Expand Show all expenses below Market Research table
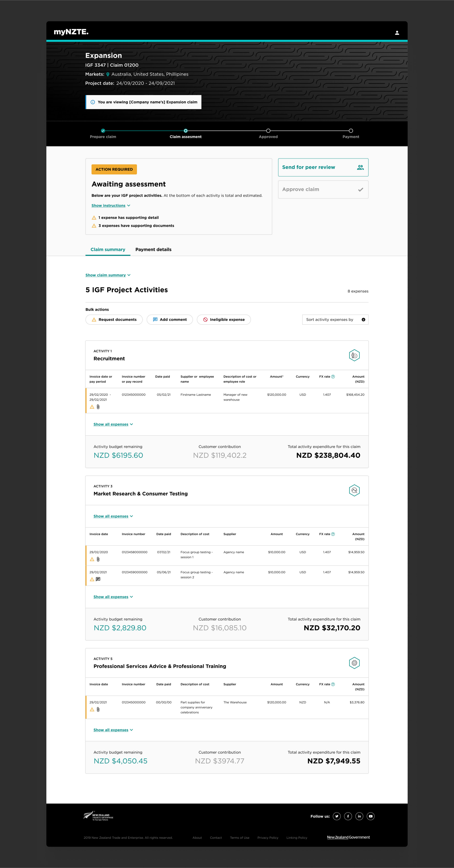The height and width of the screenshot is (868, 454). click(113, 597)
